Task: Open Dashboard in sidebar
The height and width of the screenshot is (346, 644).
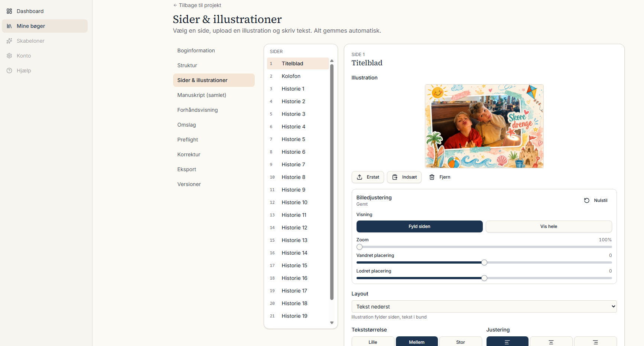Action: pos(45,11)
